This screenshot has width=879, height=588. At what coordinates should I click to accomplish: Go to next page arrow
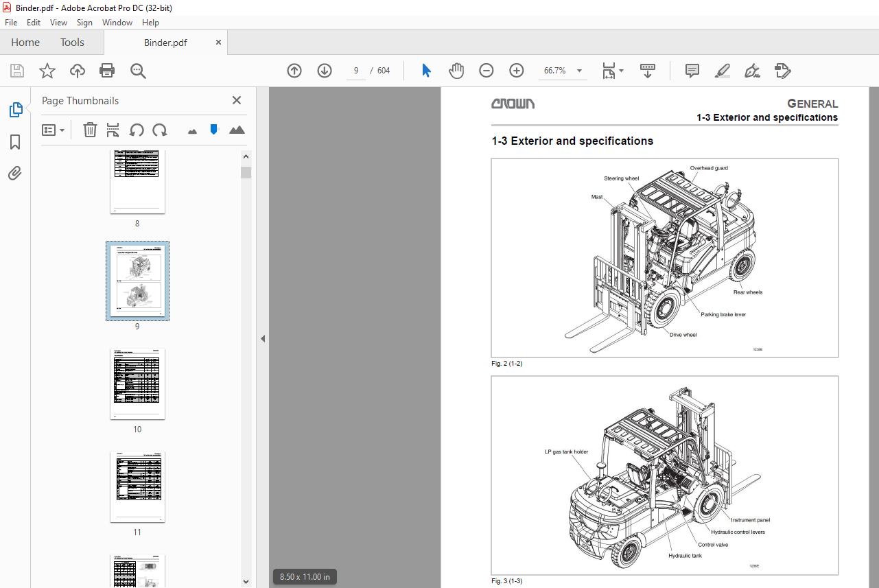[325, 71]
